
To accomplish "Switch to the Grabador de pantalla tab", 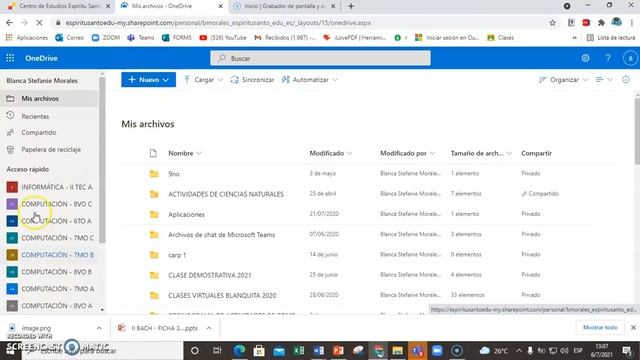I will (284, 6).
